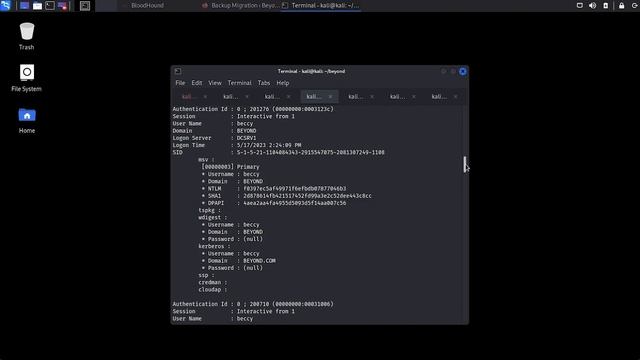This screenshot has width=640, height=360.
Task: Open the Trash desktop icon
Action: (x=27, y=36)
